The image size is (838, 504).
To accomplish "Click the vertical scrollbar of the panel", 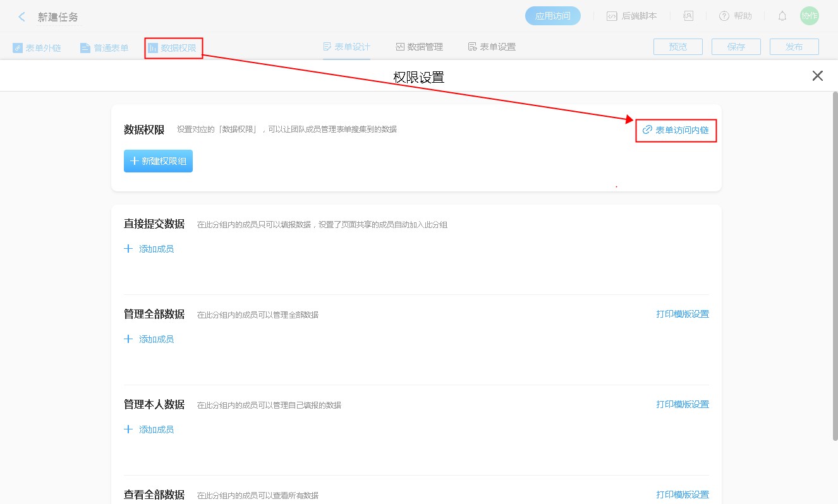I will 834,265.
